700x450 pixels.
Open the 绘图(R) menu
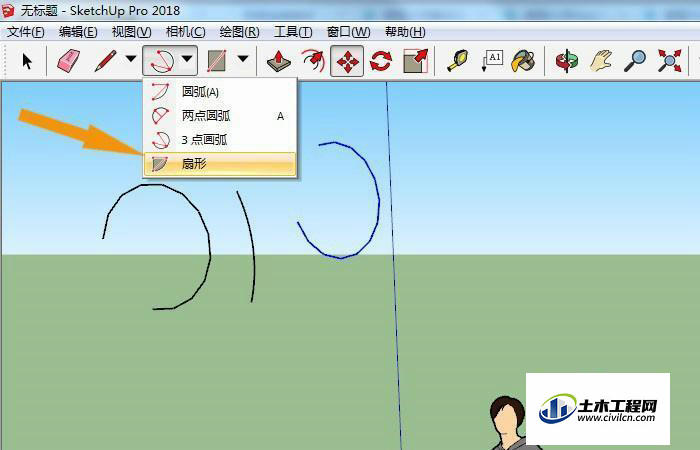tap(239, 32)
